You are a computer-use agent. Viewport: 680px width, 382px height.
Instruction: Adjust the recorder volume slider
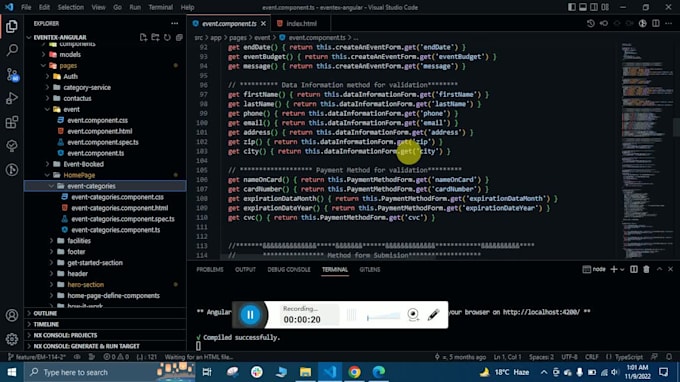tap(383, 316)
